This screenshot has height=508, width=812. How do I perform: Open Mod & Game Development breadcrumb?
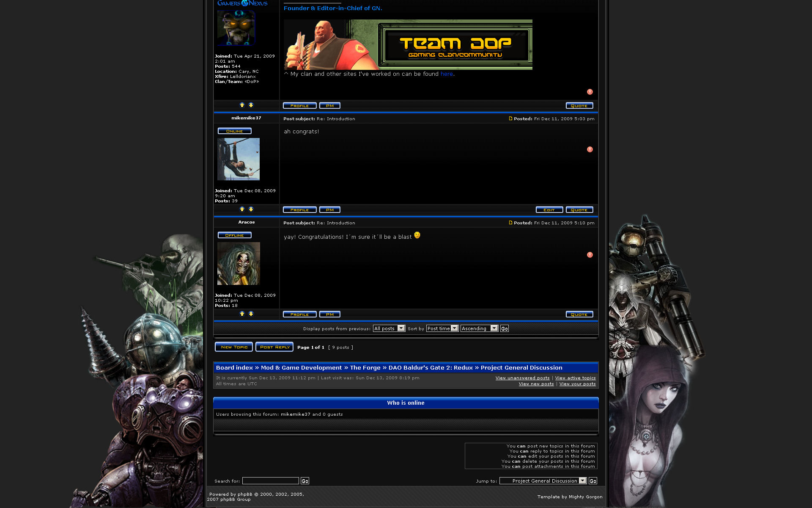pyautogui.click(x=301, y=368)
